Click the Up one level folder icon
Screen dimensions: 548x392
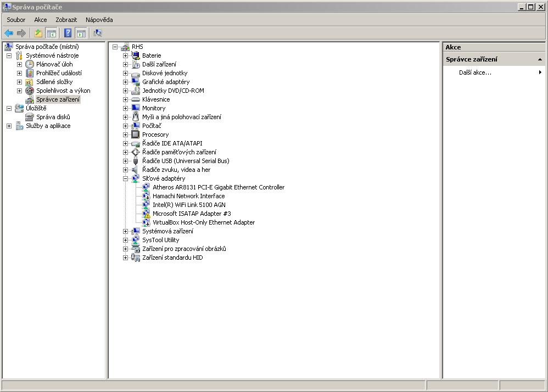(x=38, y=33)
